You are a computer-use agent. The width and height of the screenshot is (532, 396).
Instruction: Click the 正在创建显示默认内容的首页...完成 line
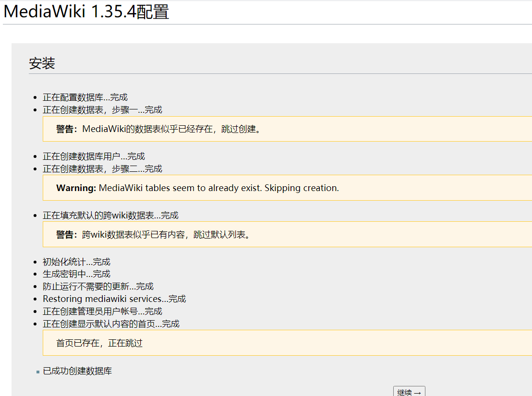pyautogui.click(x=111, y=324)
